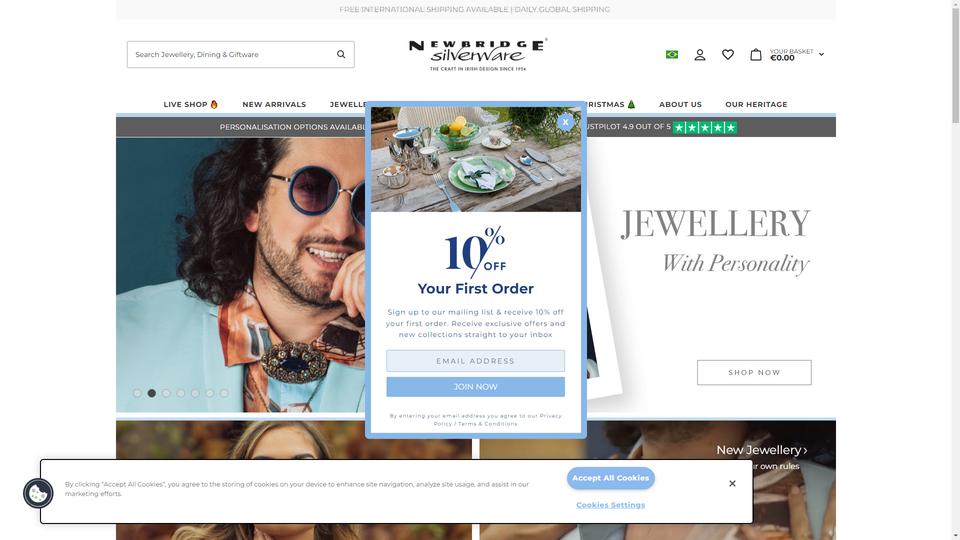This screenshot has height=540, width=960.
Task: Select the first carousel slide dot
Action: (137, 393)
